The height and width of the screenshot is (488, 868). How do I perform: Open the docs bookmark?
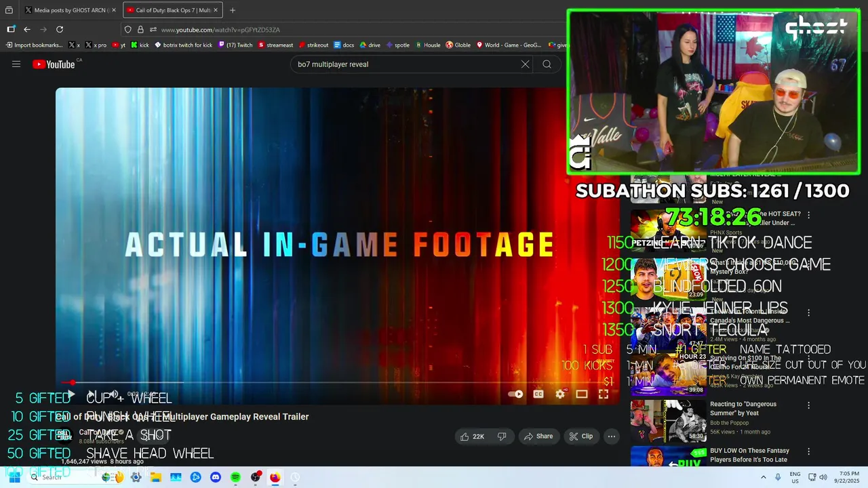coord(344,45)
